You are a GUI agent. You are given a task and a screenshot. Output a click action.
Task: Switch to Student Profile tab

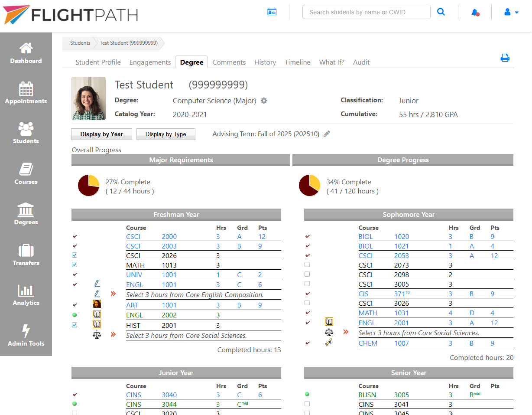click(98, 62)
